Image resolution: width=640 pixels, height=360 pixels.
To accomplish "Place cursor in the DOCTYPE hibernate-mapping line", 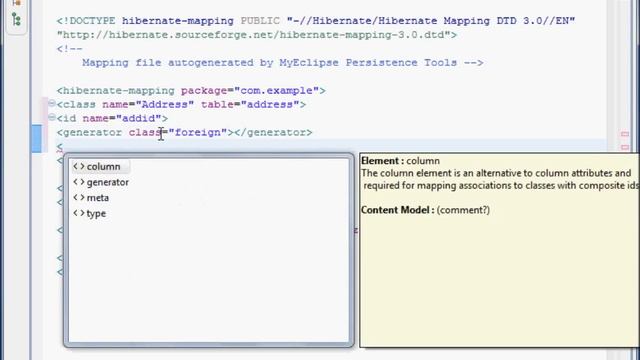I will coord(316,21).
